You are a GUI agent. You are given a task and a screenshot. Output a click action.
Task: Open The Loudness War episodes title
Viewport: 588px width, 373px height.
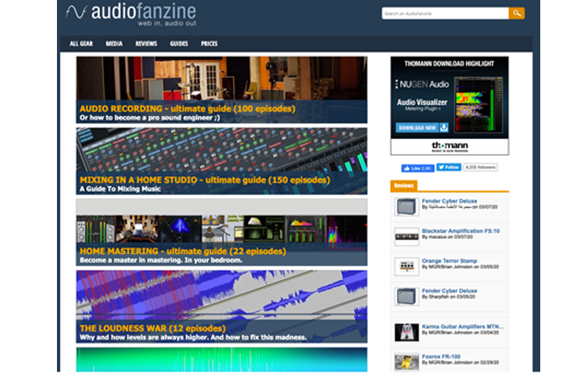point(152,329)
